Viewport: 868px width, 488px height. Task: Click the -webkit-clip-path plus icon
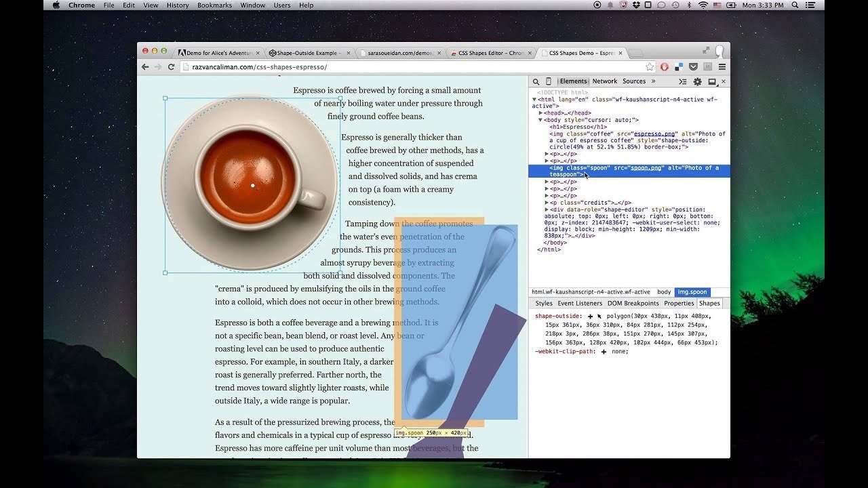(604, 352)
